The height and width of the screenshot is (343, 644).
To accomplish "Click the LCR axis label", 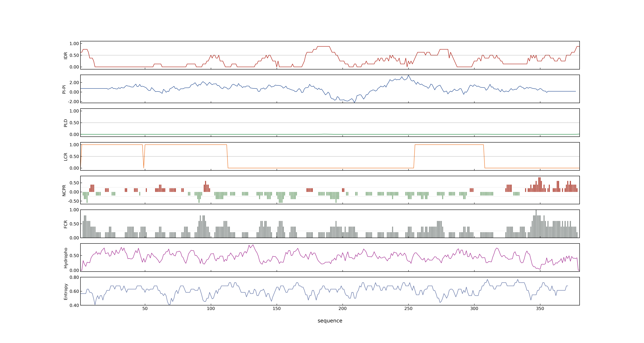I will [66, 157].
